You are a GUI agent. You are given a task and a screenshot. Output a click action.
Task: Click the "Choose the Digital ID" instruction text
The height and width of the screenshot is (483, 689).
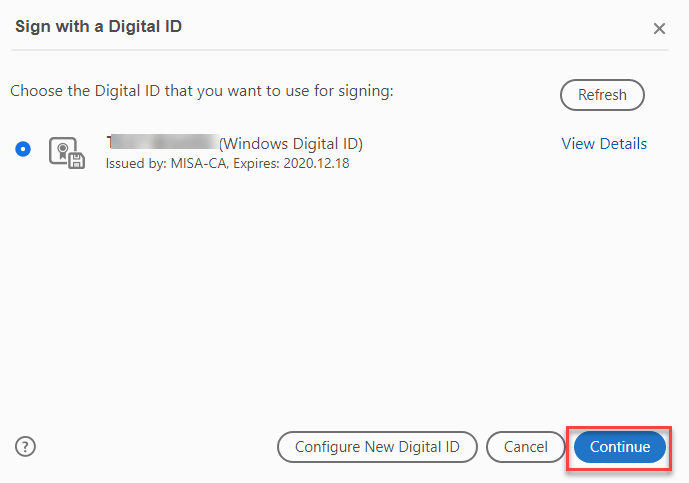pyautogui.click(x=202, y=91)
